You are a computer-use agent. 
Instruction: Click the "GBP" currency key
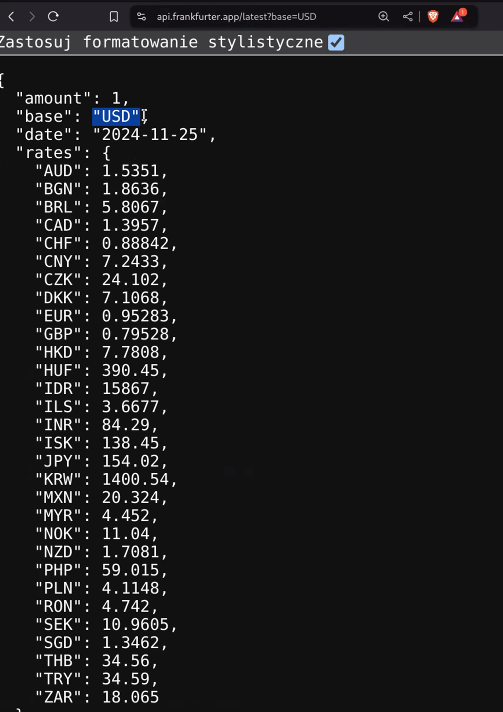coord(59,334)
